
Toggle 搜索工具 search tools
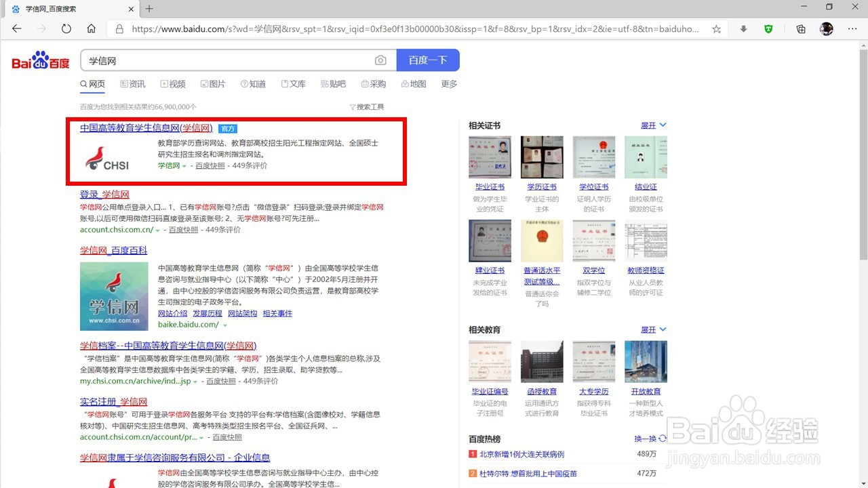click(x=367, y=106)
